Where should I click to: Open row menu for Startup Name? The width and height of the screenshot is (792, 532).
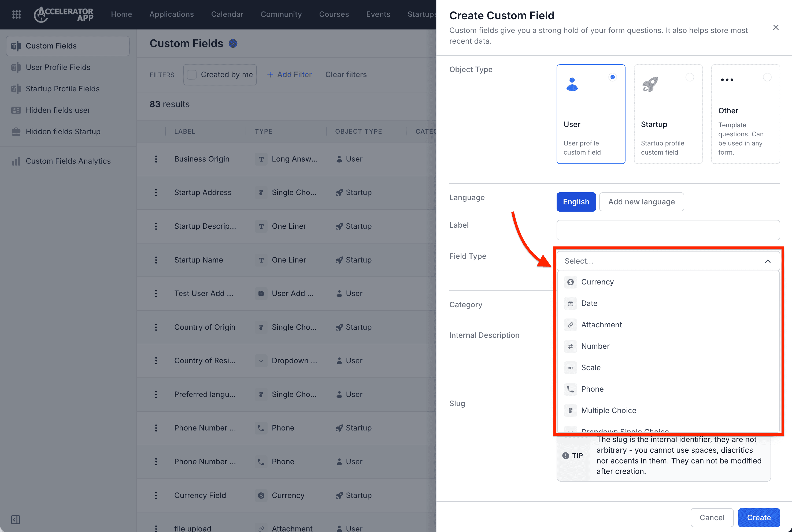[x=156, y=260]
